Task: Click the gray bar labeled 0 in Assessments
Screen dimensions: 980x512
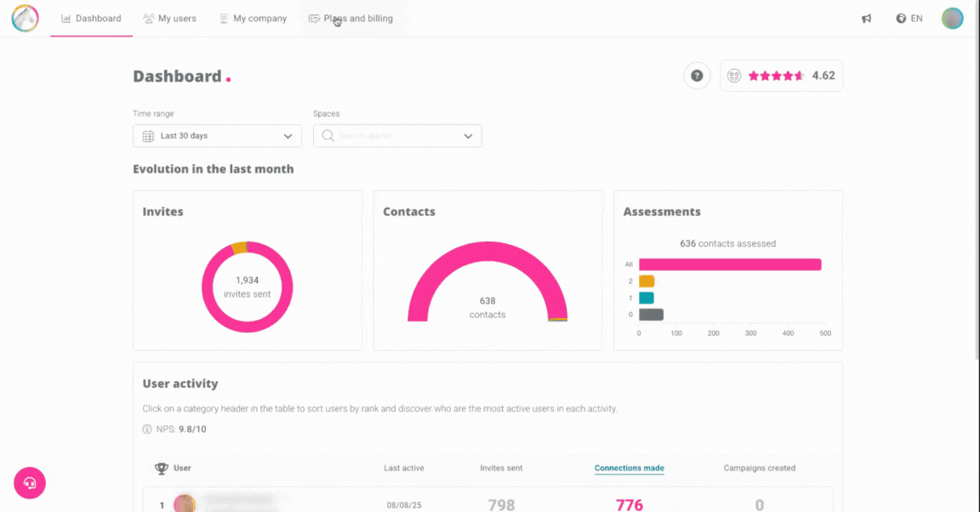Action: point(652,315)
